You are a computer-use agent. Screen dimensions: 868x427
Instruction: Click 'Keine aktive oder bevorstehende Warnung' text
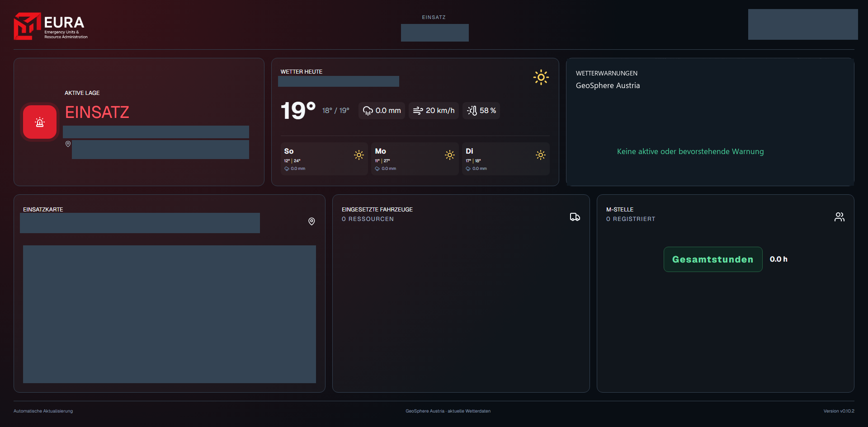[x=690, y=151]
